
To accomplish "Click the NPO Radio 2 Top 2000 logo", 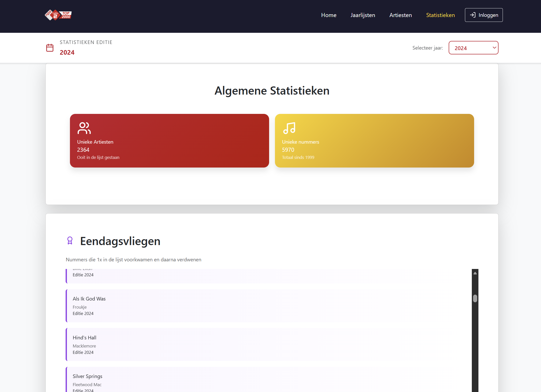I will (58, 15).
